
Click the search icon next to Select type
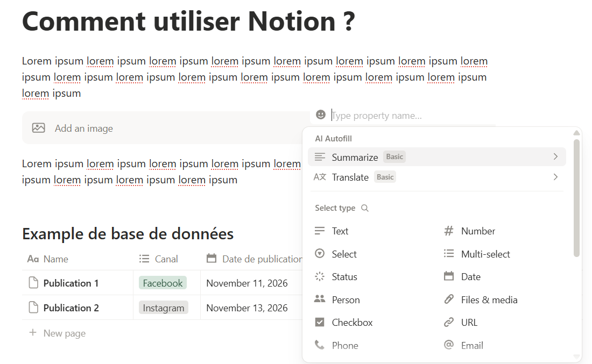tap(365, 208)
